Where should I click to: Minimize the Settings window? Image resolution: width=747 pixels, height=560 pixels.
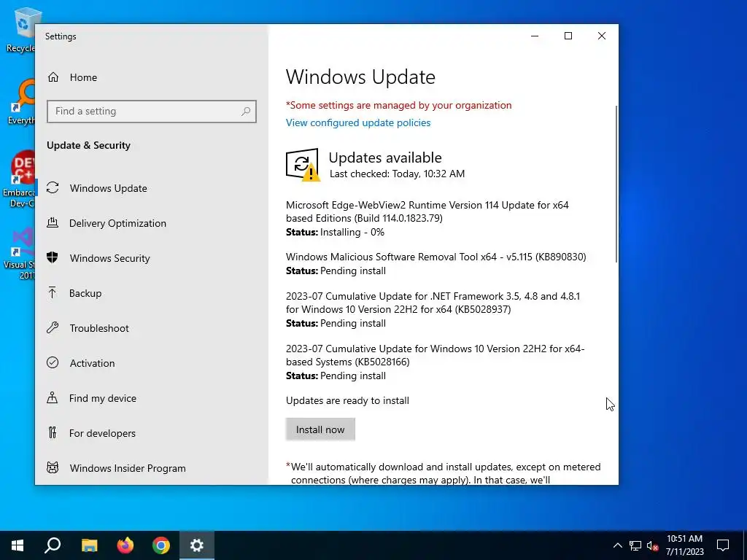click(535, 36)
